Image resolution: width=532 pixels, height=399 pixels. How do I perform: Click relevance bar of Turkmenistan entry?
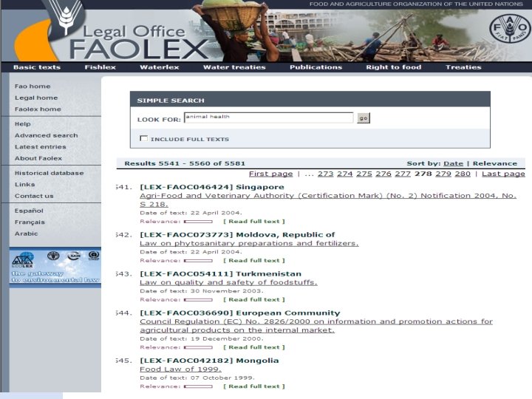tap(198, 300)
